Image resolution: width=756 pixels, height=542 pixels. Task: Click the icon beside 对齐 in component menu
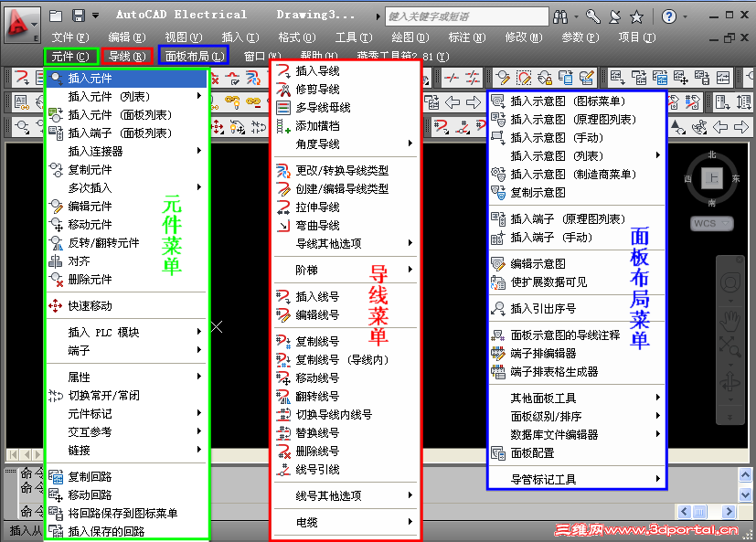click(x=56, y=261)
